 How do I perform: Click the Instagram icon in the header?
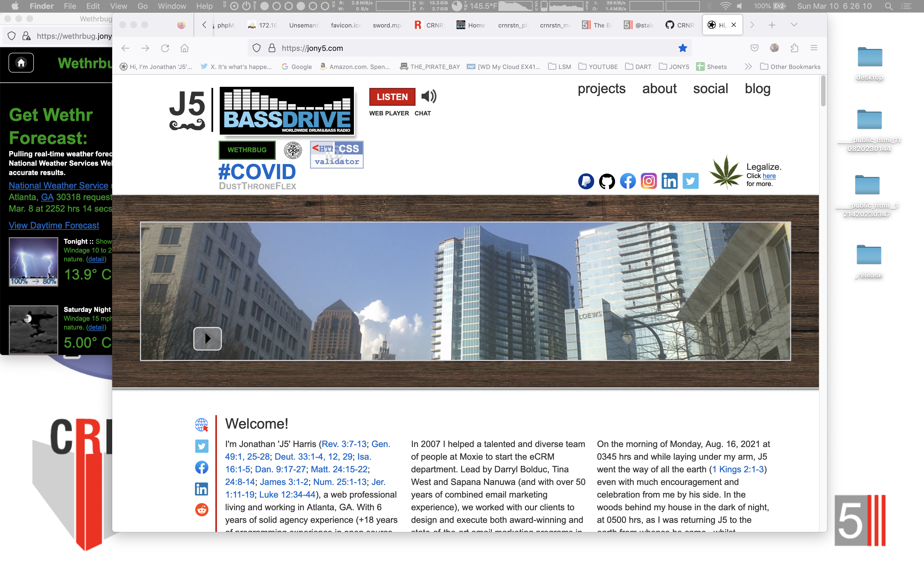[x=648, y=181]
